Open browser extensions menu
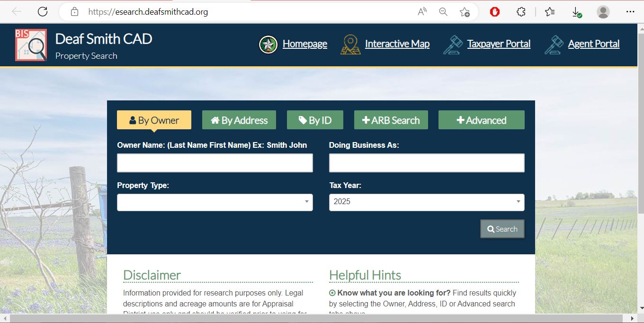 click(521, 12)
